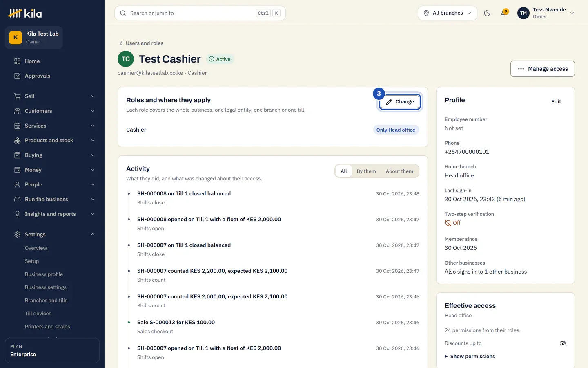Click the Kila logo
The height and width of the screenshot is (368, 588).
[x=25, y=13]
